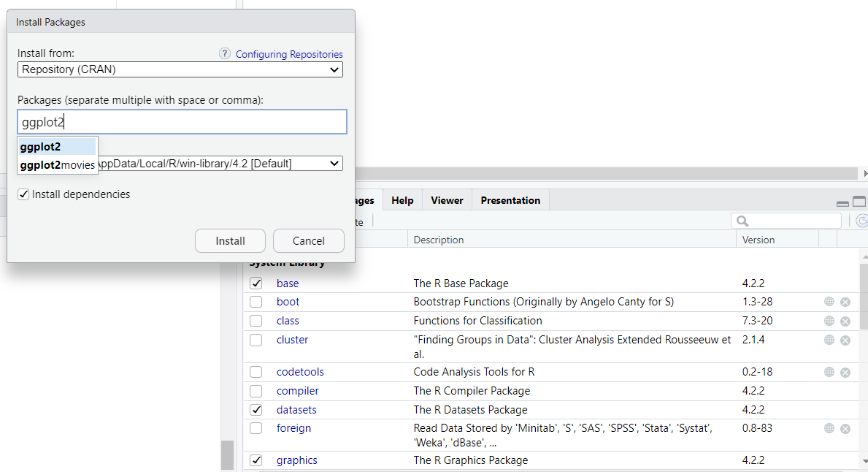Open the datasets package link

296,410
